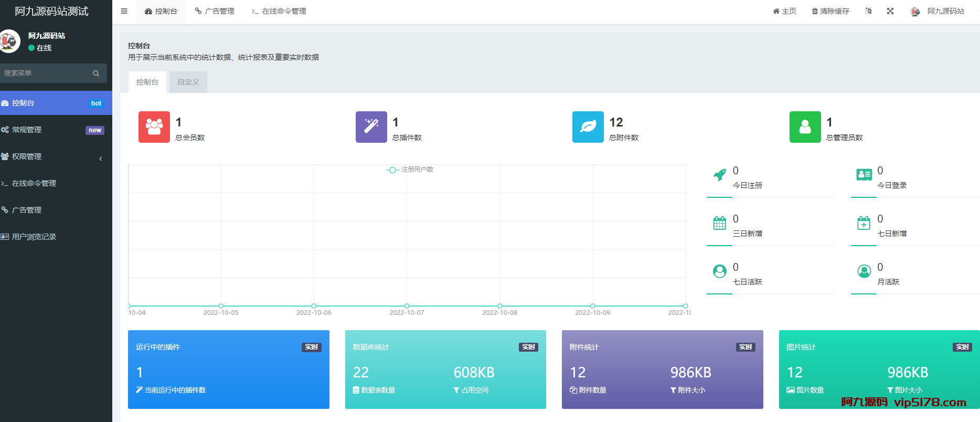Click the magic wand icon by 当前运行中的插件数
Screen dimensions: 980x422
[139, 390]
